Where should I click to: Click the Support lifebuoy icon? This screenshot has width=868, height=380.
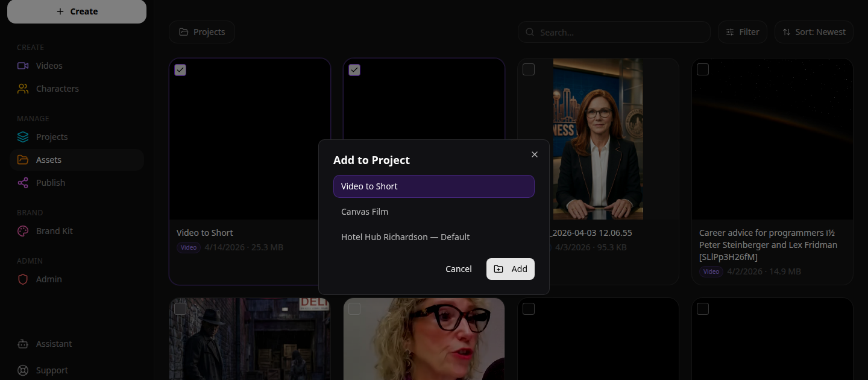pyautogui.click(x=23, y=370)
